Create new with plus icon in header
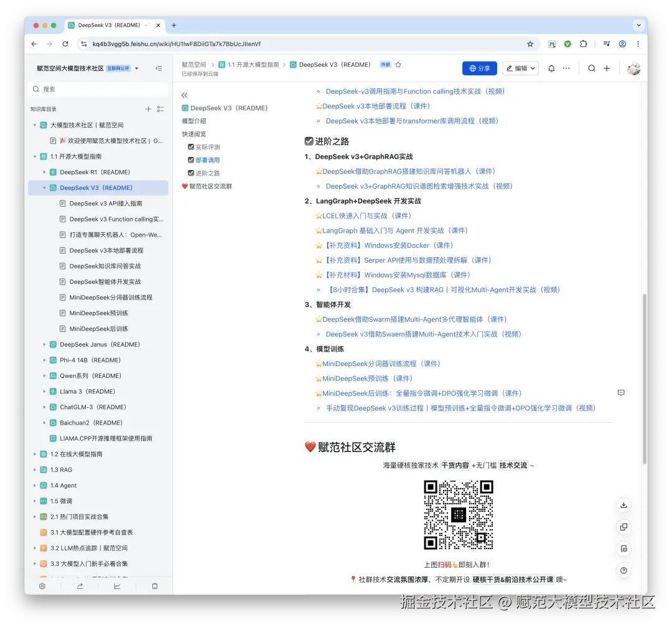The image size is (672, 627). tap(607, 68)
